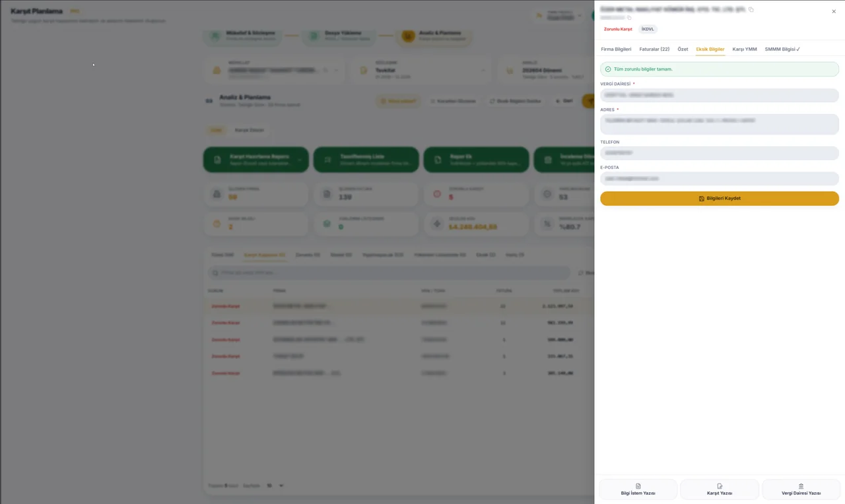Save the form with Bilgileri Kaydet
Screen dimensions: 845x504
point(720,199)
